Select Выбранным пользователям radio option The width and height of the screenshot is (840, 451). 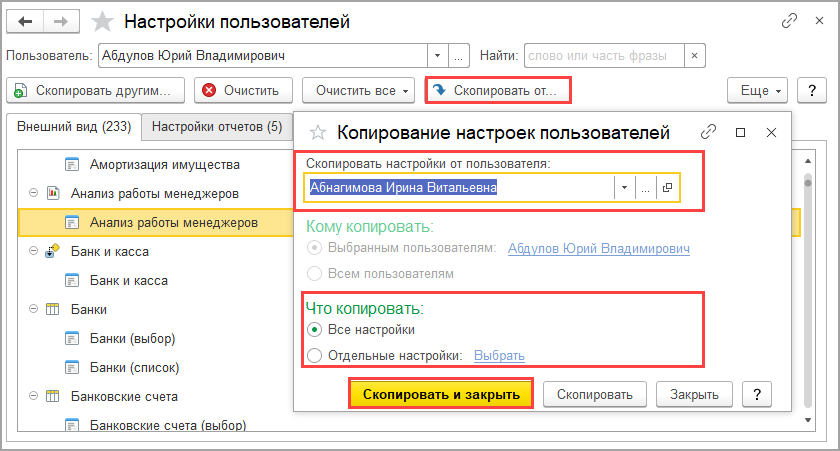point(314,248)
